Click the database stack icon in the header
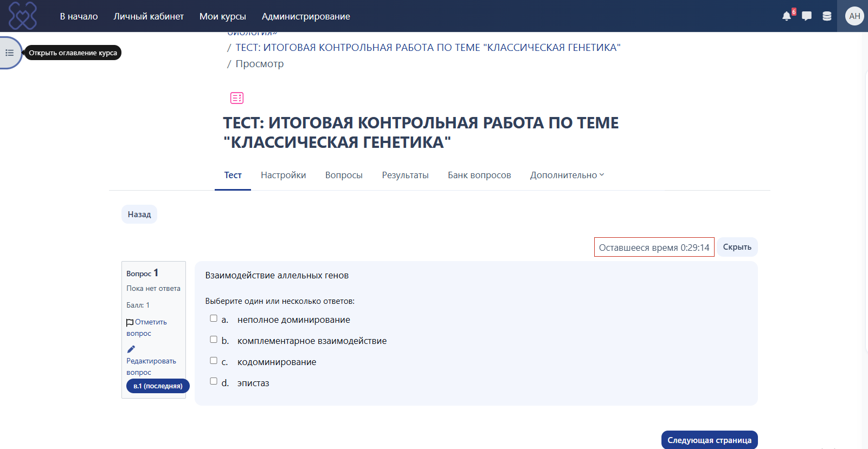This screenshot has width=868, height=449. pyautogui.click(x=827, y=16)
